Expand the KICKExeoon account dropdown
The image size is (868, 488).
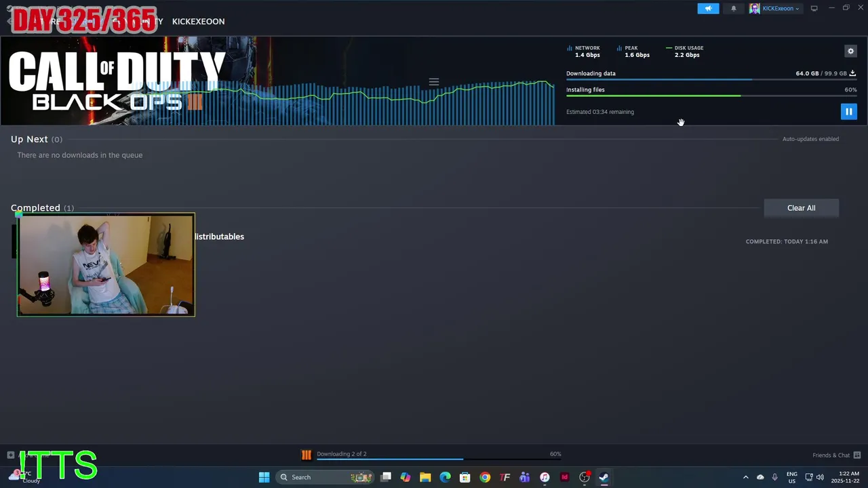(780, 8)
